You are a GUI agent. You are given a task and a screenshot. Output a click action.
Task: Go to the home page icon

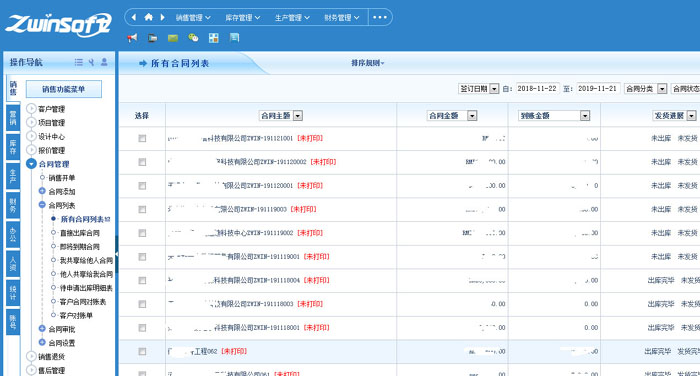148,17
